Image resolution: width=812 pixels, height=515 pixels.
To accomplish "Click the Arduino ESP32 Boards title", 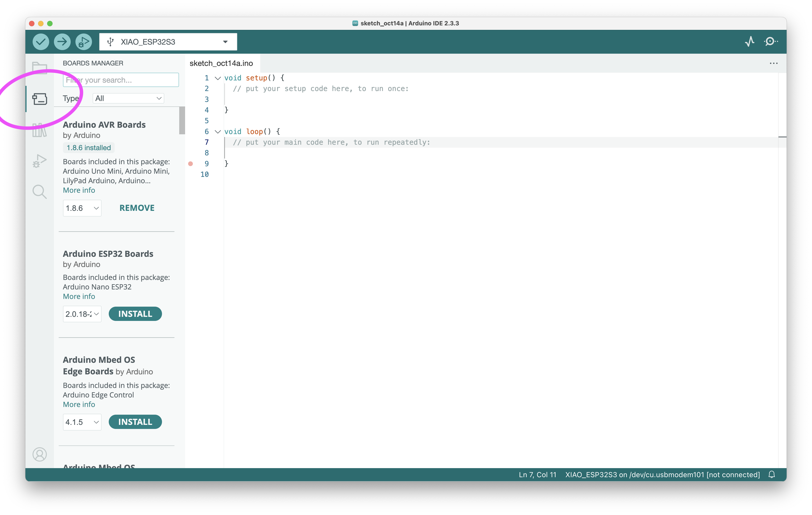I will (108, 254).
